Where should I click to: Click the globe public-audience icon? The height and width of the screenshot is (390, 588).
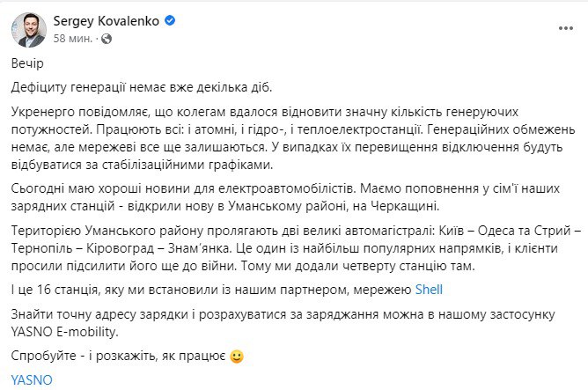point(107,40)
